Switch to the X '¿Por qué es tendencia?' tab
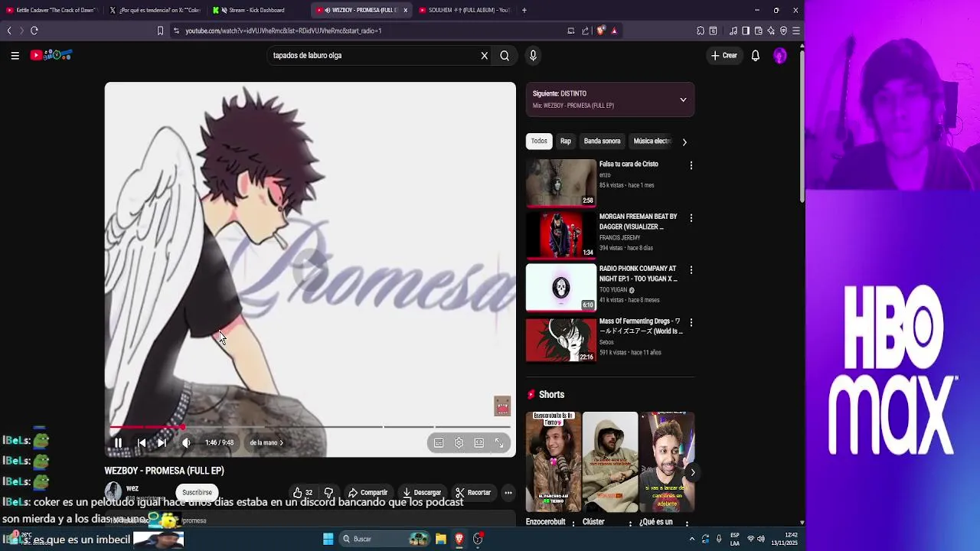 154,10
